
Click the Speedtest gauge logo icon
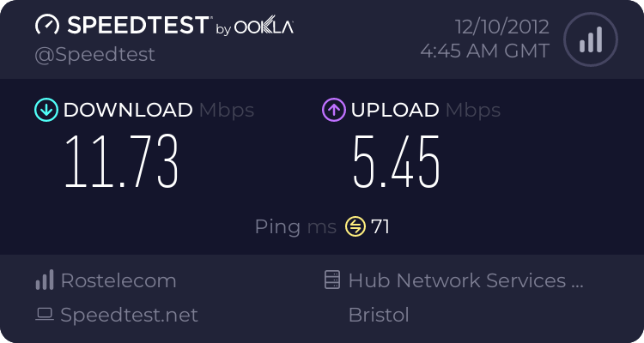click(48, 26)
